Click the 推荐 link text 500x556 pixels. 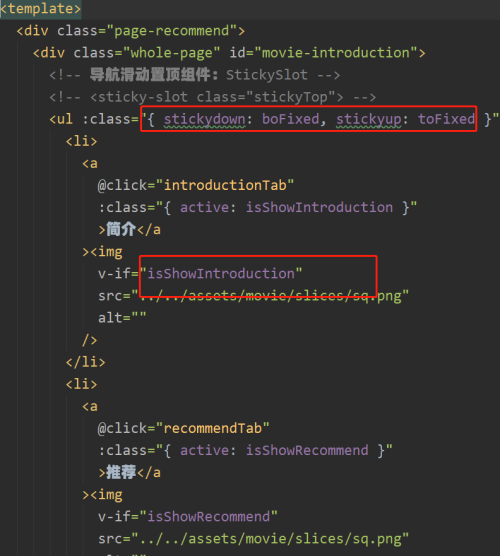tap(121, 473)
